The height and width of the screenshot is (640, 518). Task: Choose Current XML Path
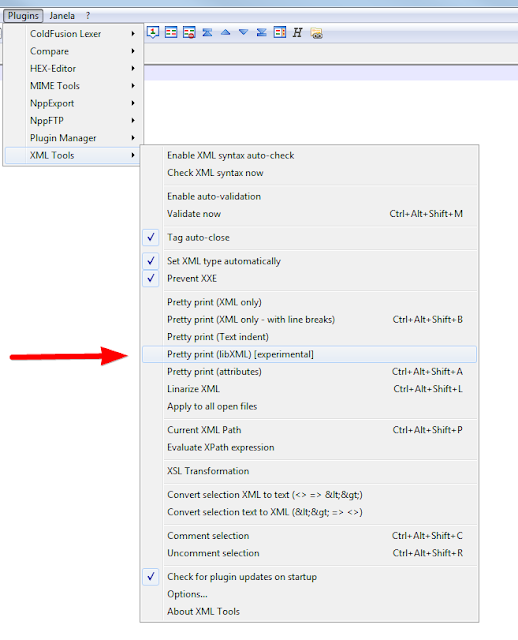click(309, 430)
